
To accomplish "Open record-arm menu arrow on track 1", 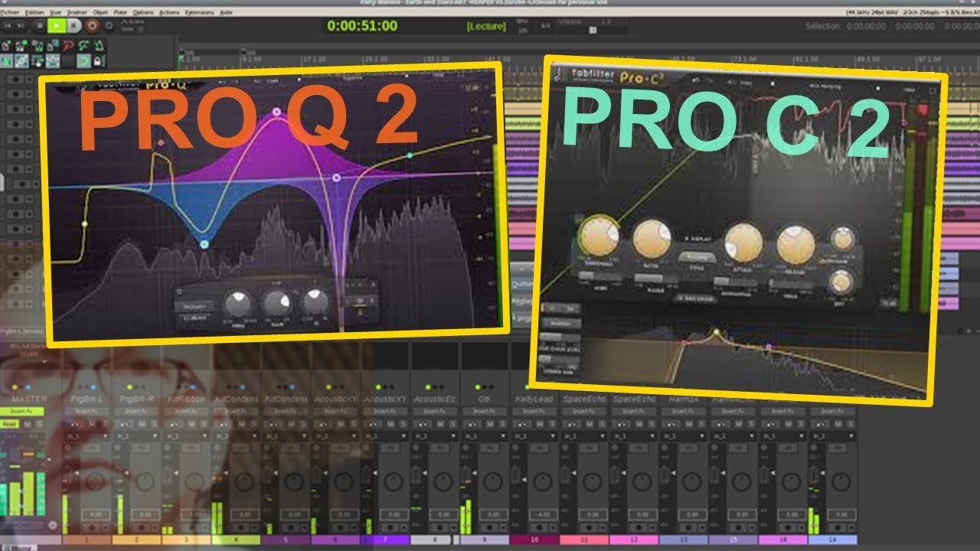I will tap(106, 527).
